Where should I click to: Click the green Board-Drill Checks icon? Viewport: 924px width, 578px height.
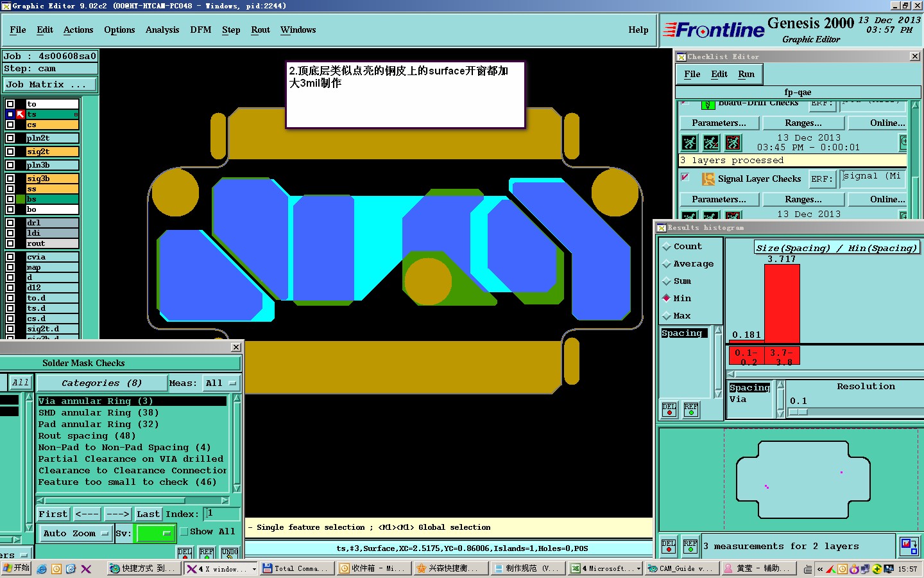coord(708,104)
